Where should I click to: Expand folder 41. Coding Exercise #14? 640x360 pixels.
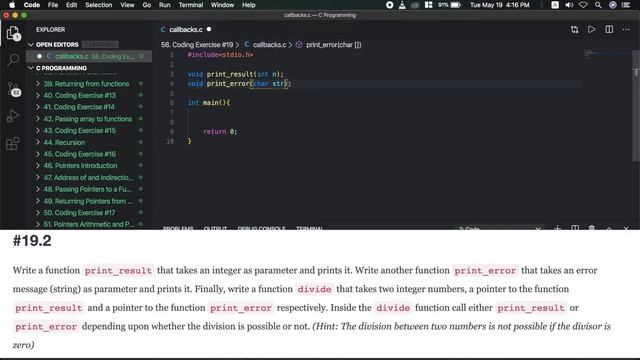pyautogui.click(x=38, y=107)
